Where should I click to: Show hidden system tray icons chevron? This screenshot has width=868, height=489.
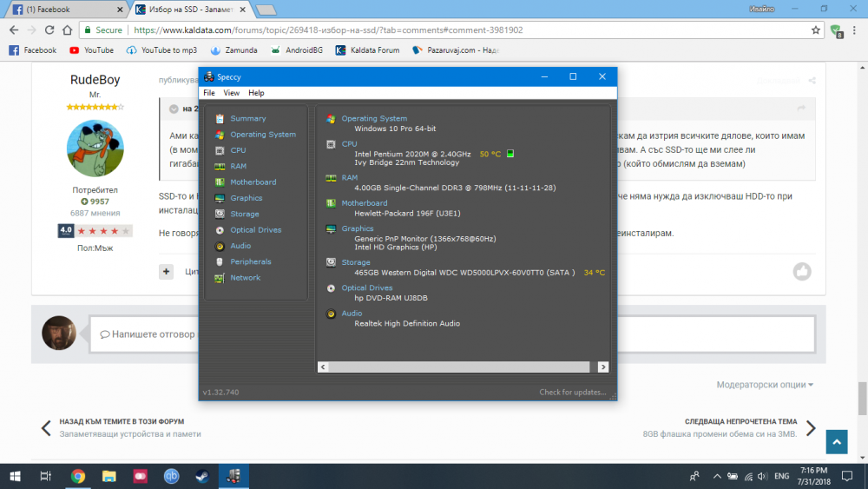point(717,476)
